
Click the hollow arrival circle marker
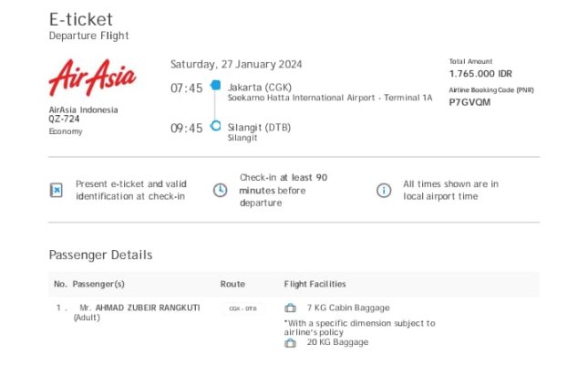coord(216,126)
